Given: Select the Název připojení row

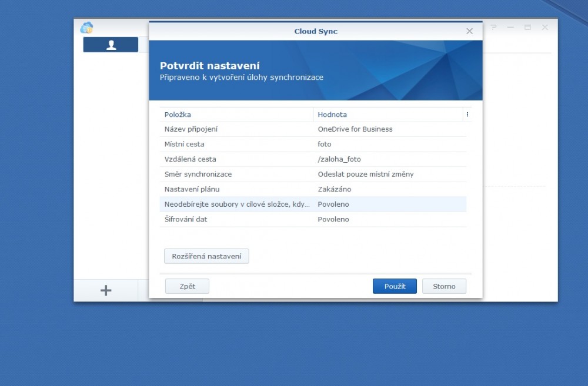Looking at the screenshot, I should [x=313, y=129].
